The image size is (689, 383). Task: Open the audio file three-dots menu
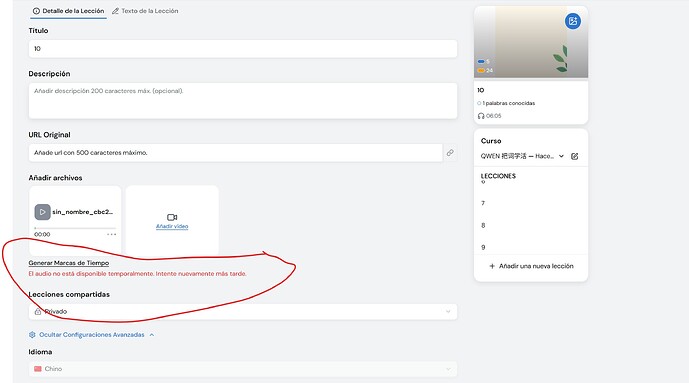(112, 235)
